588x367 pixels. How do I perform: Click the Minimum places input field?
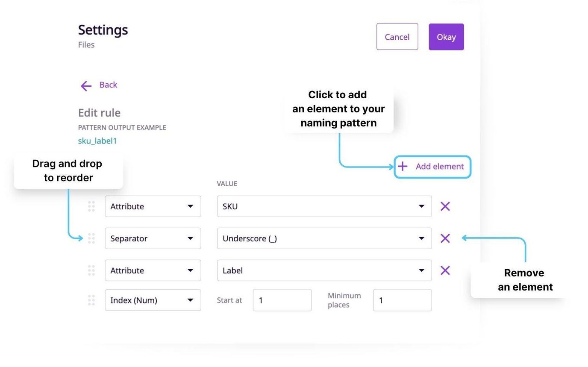pos(402,300)
